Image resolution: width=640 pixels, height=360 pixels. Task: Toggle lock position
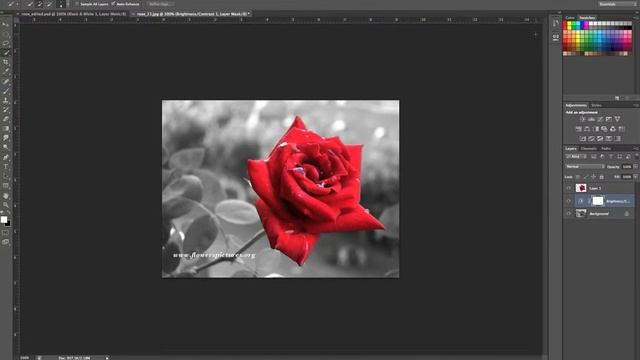coord(593,177)
